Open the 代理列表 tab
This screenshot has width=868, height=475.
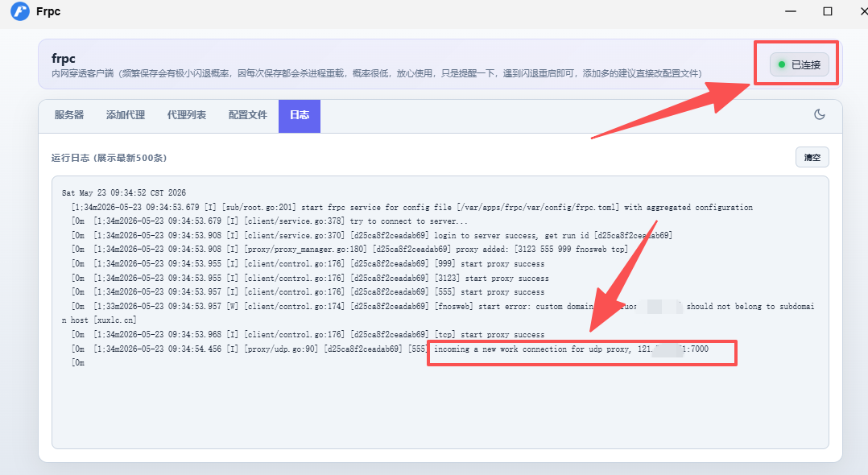click(187, 115)
